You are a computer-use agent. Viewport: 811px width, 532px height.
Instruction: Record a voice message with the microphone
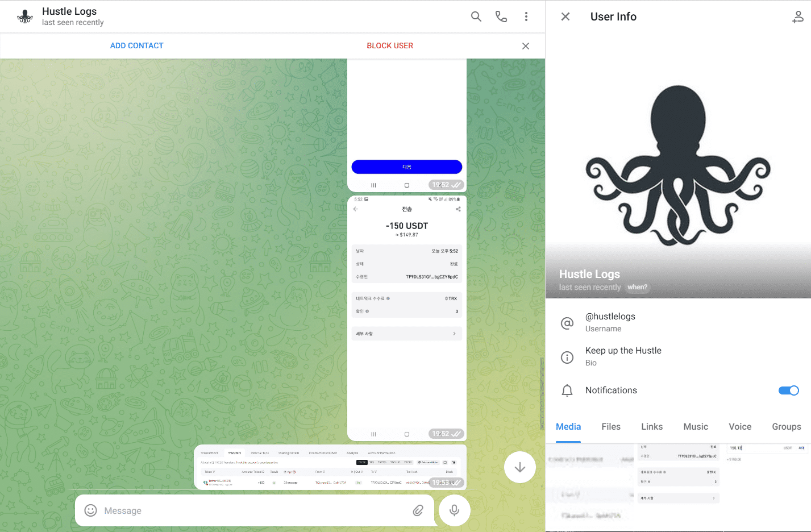point(454,510)
